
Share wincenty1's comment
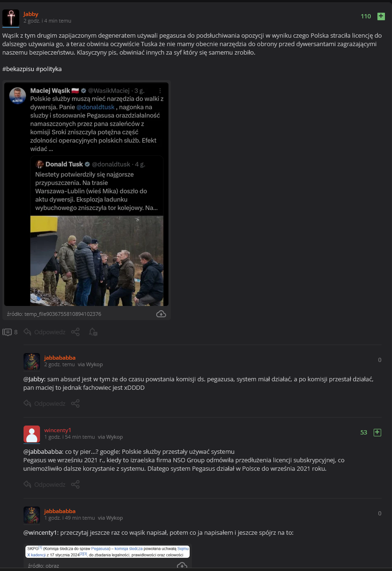click(x=75, y=484)
